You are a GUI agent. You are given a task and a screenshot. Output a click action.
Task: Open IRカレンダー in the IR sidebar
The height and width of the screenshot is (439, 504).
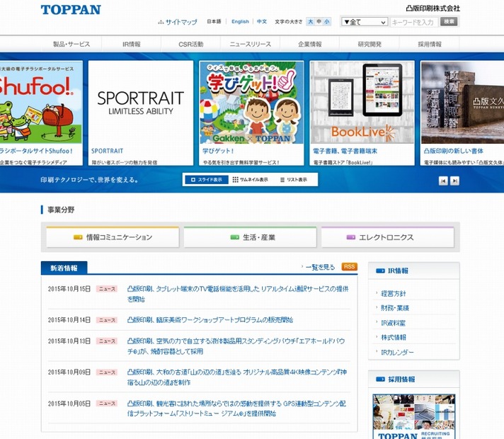[x=397, y=352]
